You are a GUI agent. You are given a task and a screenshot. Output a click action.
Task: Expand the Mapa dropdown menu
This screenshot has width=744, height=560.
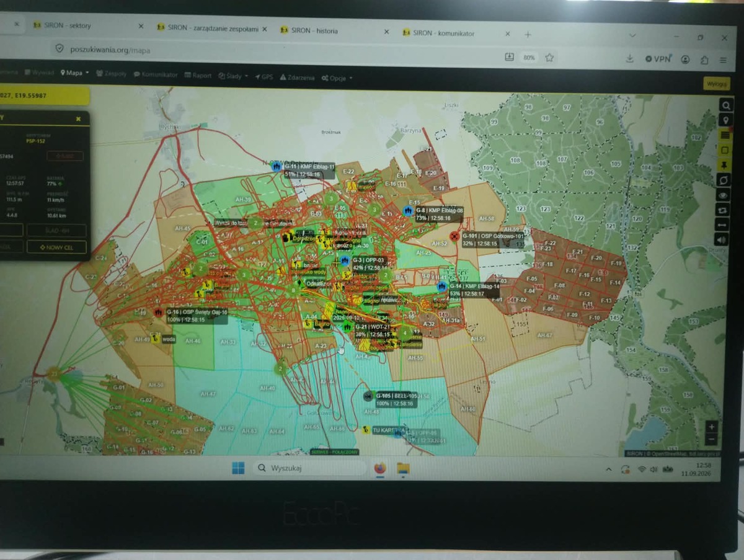pos(74,73)
